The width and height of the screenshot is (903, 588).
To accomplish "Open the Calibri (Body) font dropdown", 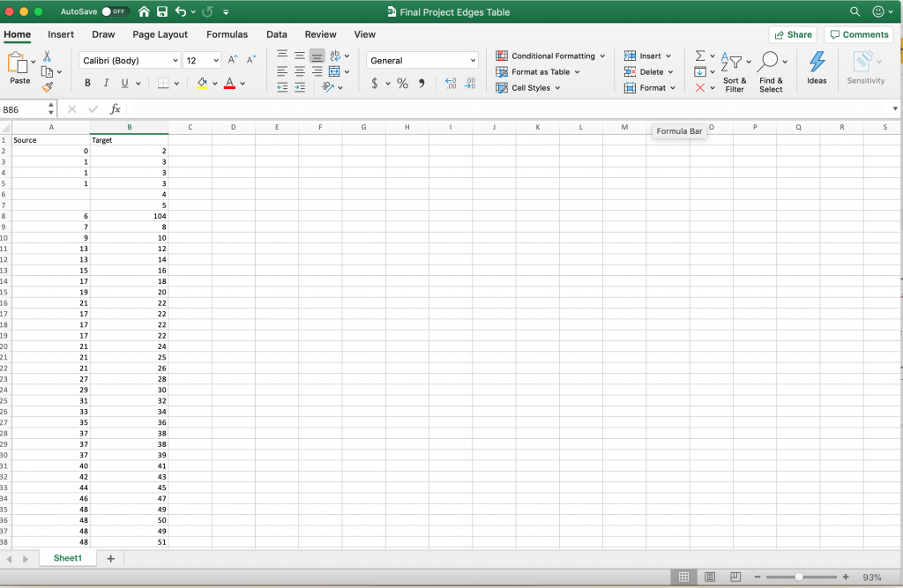I will point(175,61).
